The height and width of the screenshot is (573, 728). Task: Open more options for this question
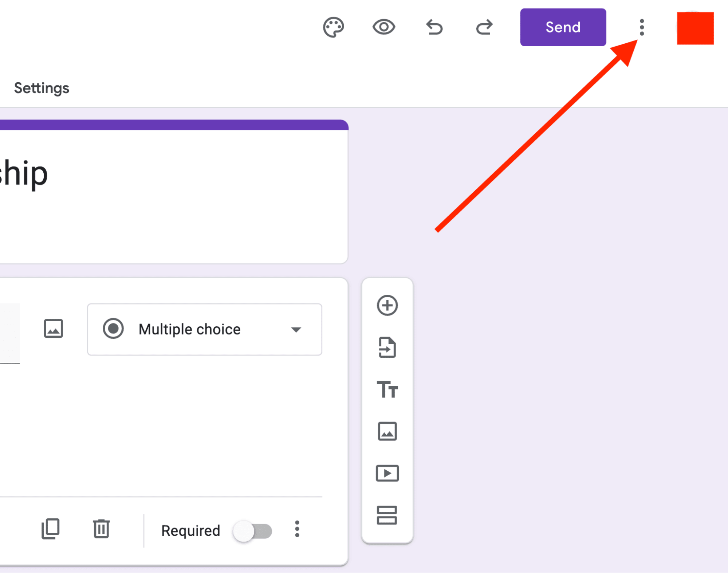click(x=297, y=530)
